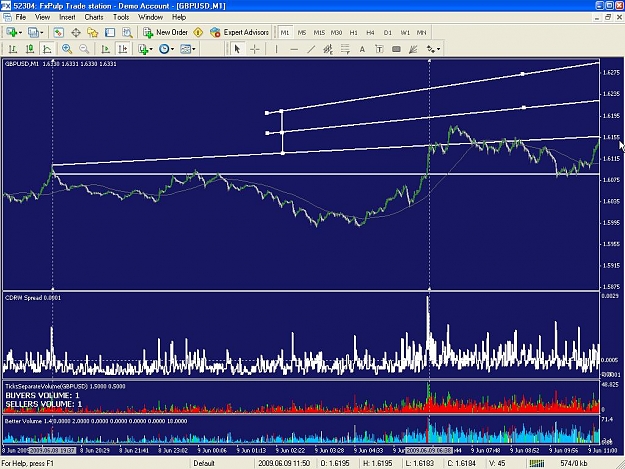The height and width of the screenshot is (469, 625).
Task: Select the W1 timeframe button
Action: pos(405,33)
